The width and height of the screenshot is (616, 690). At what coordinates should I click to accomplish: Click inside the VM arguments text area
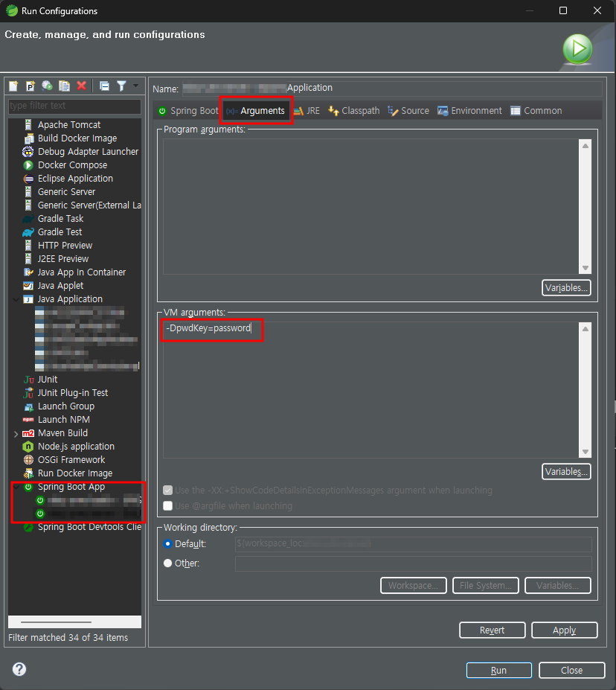tap(371, 390)
